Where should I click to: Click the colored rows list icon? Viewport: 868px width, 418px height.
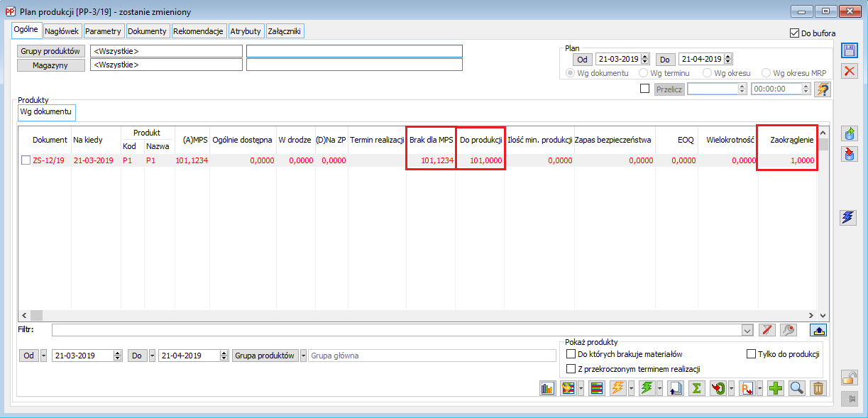(596, 388)
